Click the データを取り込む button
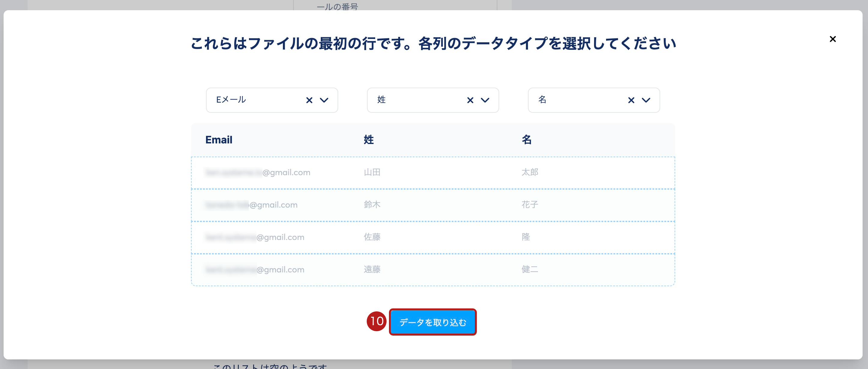The image size is (868, 369). click(433, 322)
